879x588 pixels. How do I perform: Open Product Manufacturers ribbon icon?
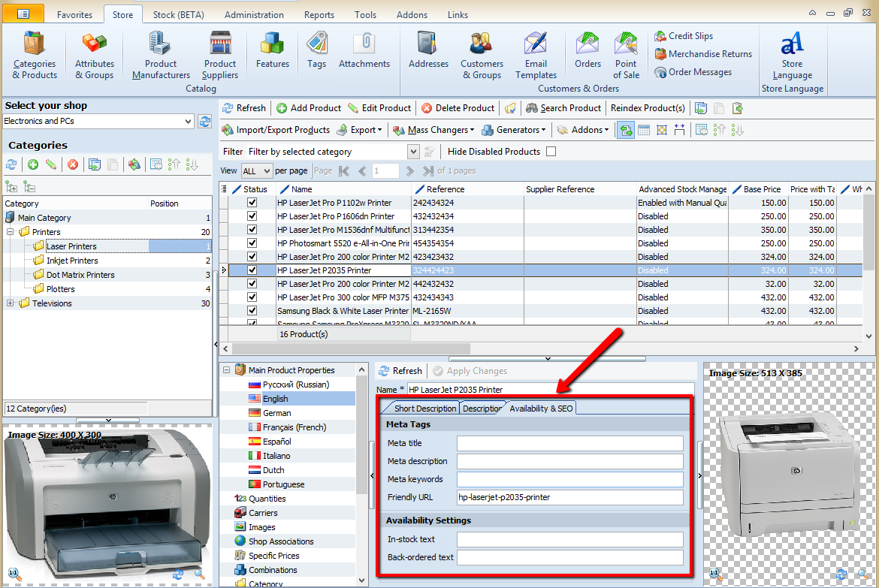coord(161,55)
